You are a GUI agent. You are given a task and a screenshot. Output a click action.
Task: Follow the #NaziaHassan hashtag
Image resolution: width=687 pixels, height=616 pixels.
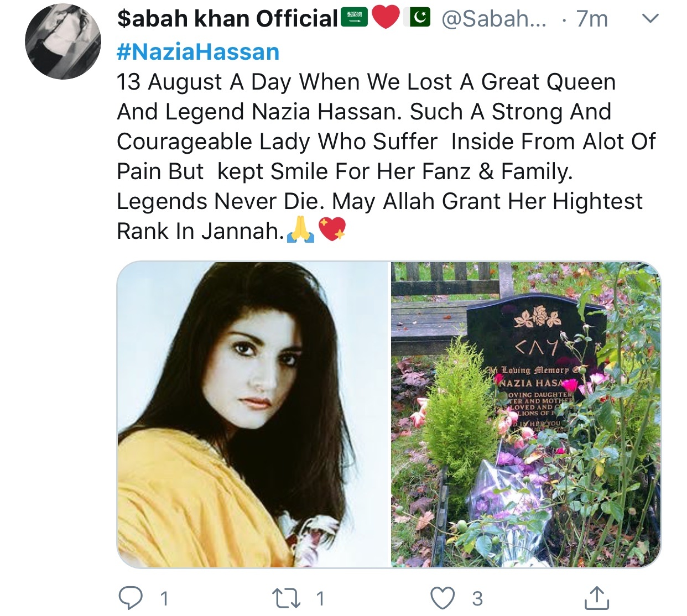click(198, 52)
